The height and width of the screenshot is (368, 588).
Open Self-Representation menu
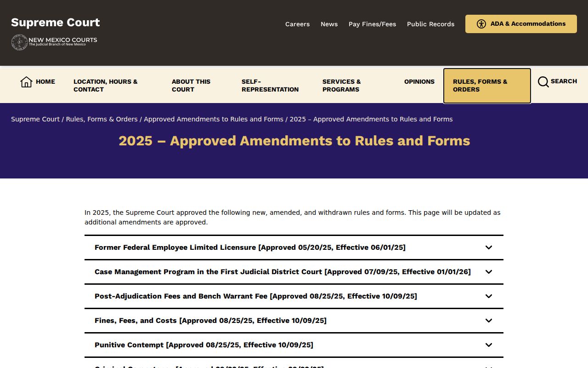[x=270, y=86]
